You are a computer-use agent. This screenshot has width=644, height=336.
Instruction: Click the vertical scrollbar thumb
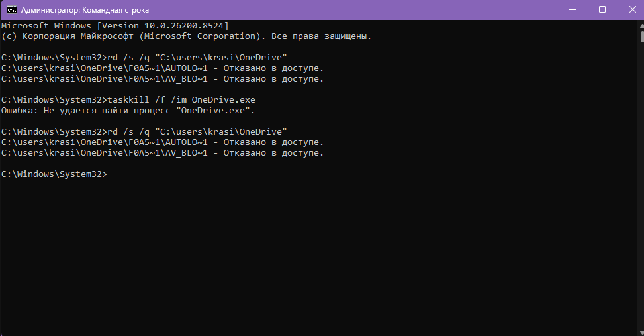[x=641, y=36]
